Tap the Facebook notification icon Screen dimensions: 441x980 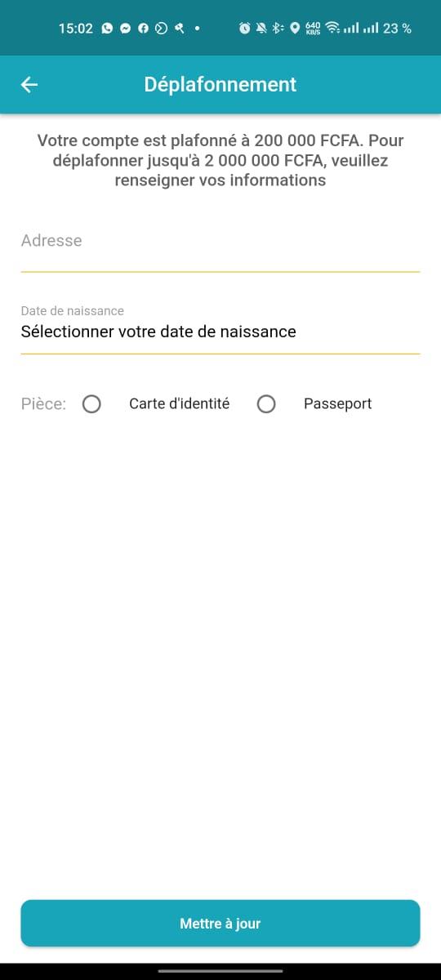point(143,29)
